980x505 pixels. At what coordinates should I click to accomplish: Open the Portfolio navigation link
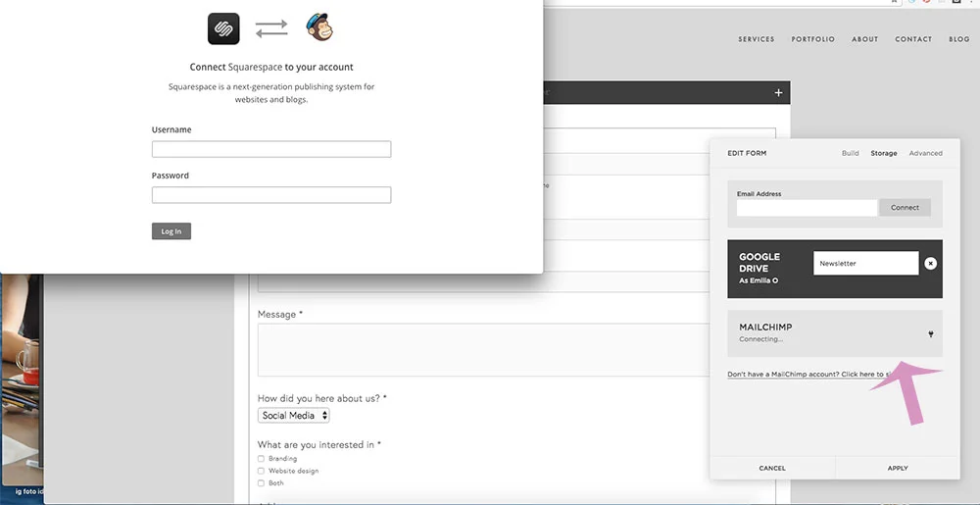coord(813,39)
